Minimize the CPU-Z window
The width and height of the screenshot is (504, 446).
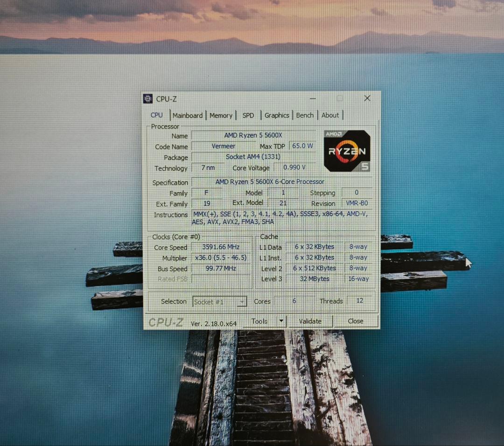click(312, 99)
